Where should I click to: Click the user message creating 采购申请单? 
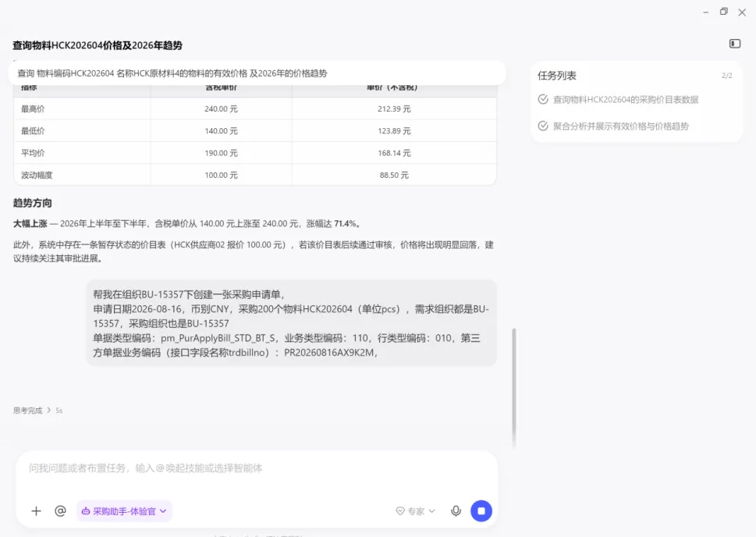291,323
